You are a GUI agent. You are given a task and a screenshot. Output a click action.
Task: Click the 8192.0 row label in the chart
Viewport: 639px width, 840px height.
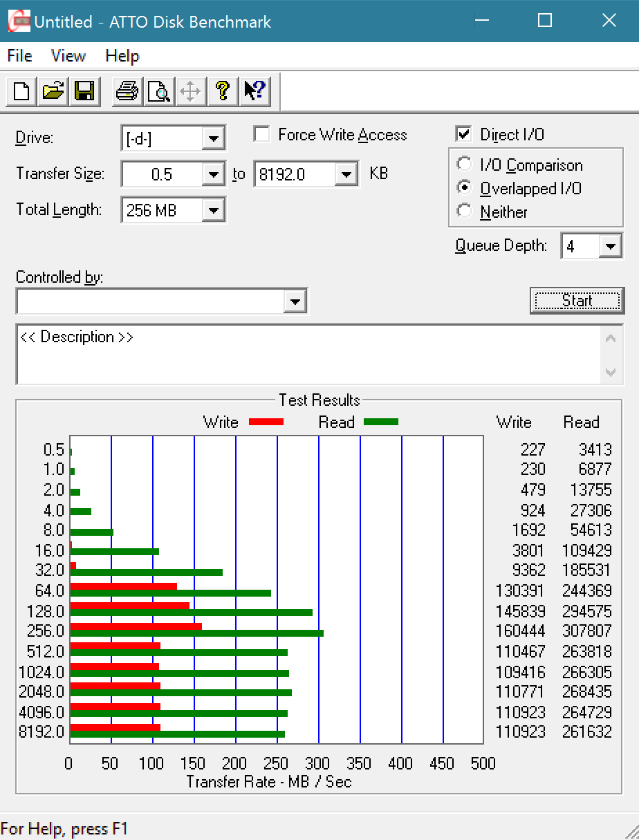click(41, 731)
